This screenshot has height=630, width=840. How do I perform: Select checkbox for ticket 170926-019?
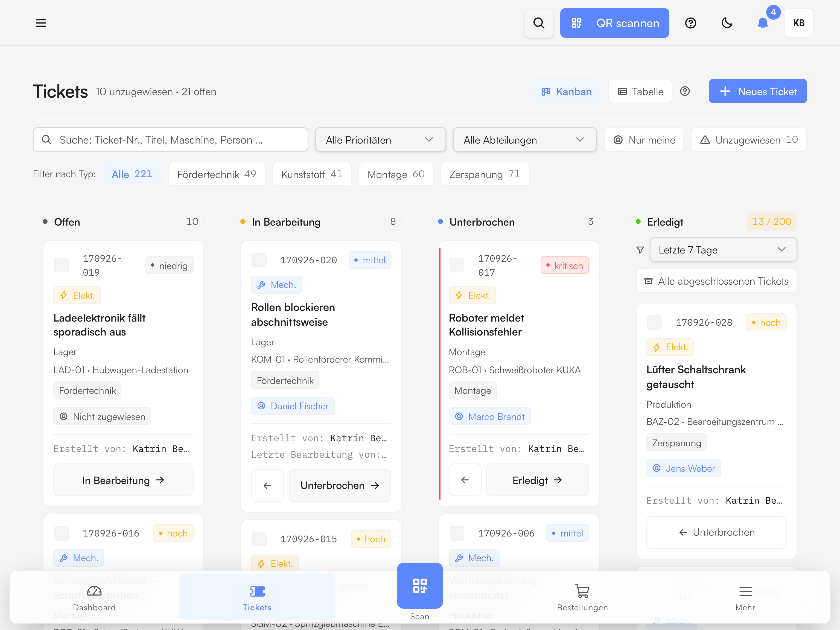tap(62, 265)
